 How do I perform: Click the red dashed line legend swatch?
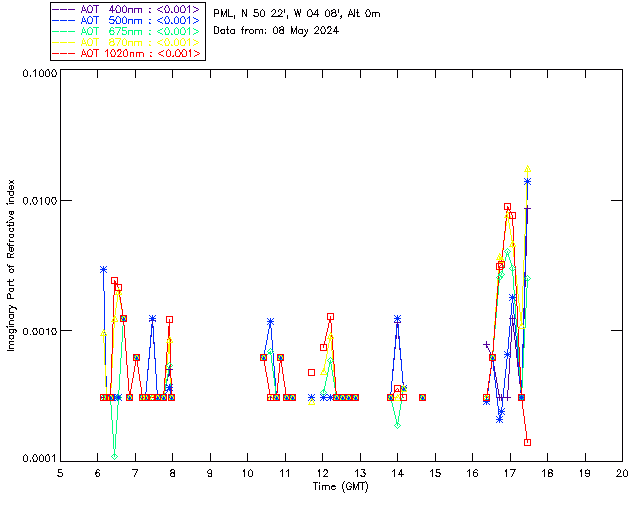tap(64, 53)
